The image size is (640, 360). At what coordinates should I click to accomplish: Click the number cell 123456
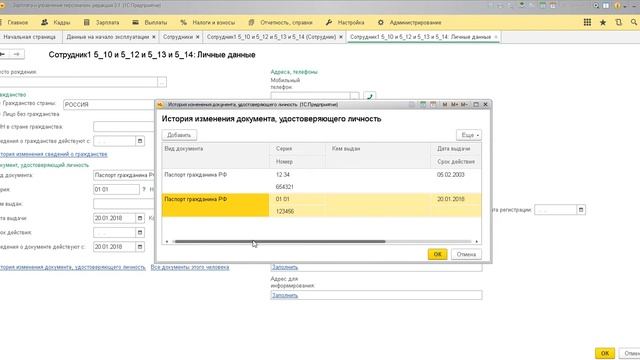[x=285, y=211]
